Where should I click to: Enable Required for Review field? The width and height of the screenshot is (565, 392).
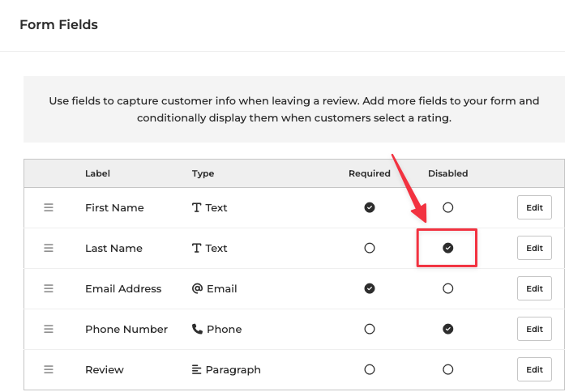pos(370,369)
